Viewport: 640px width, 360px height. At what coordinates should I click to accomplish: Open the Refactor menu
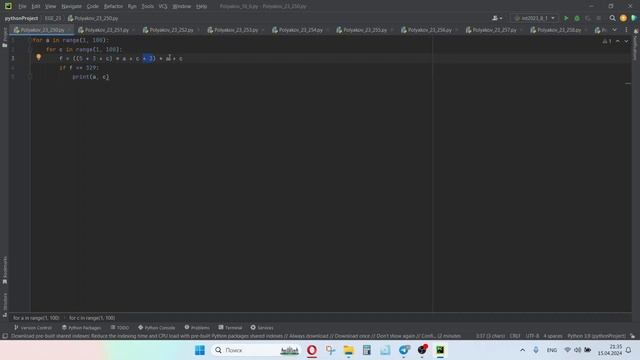[113, 6]
